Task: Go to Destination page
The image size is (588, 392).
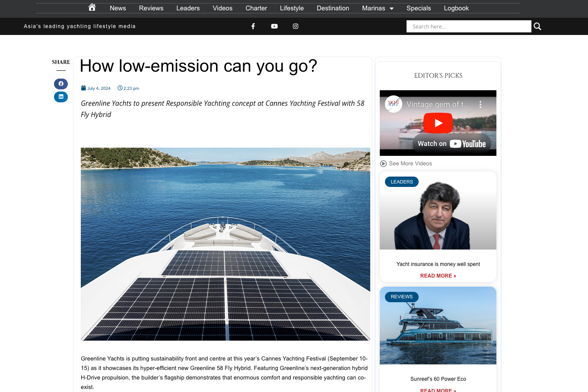Action: point(333,8)
